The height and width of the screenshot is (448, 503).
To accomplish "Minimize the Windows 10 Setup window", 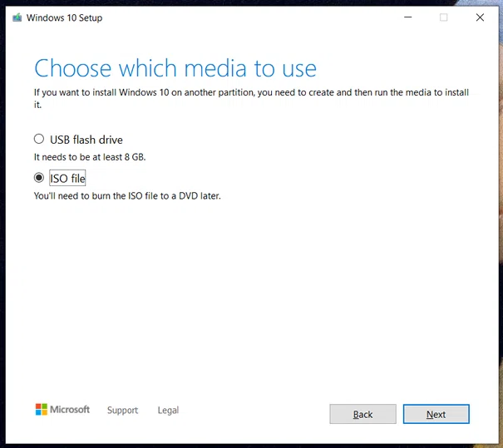I will click(x=408, y=17).
